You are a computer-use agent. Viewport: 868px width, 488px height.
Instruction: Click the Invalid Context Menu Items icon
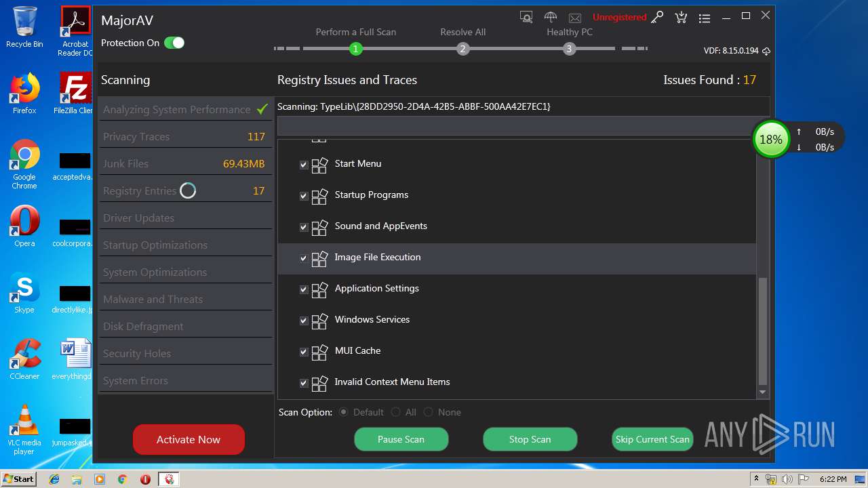[319, 383]
